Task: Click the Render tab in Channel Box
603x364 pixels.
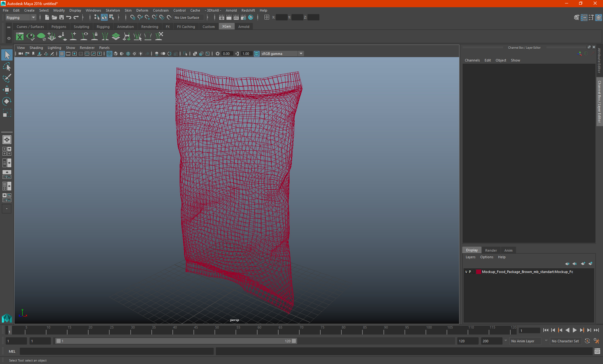Action: coord(491,250)
